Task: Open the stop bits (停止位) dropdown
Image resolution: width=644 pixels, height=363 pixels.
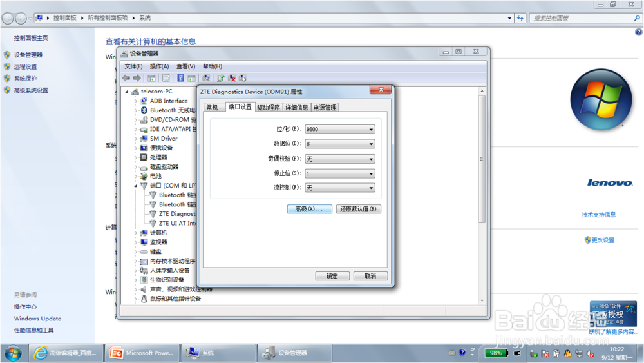Action: tap(339, 173)
